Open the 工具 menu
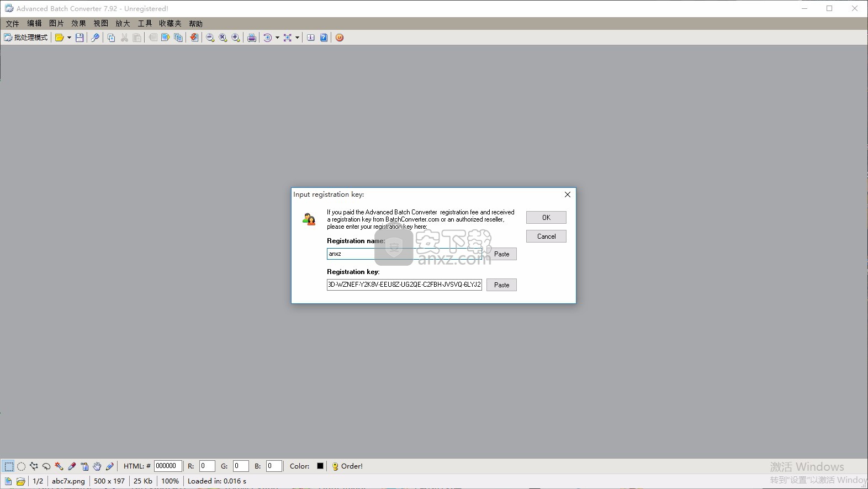The image size is (868, 489). (145, 23)
